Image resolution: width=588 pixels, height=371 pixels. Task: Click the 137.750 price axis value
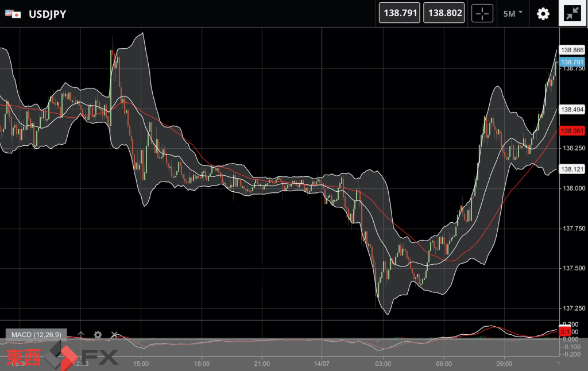pyautogui.click(x=574, y=229)
